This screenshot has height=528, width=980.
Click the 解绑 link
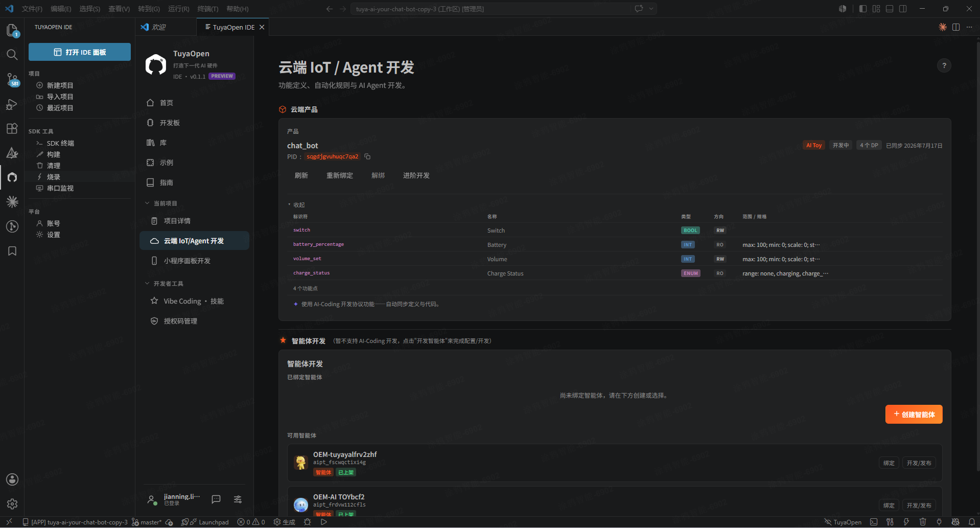click(378, 175)
